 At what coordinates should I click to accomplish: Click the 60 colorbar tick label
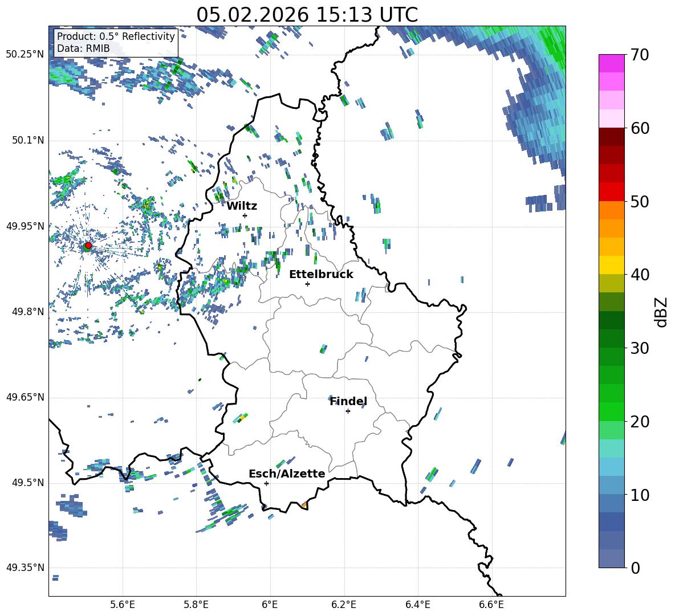640,128
